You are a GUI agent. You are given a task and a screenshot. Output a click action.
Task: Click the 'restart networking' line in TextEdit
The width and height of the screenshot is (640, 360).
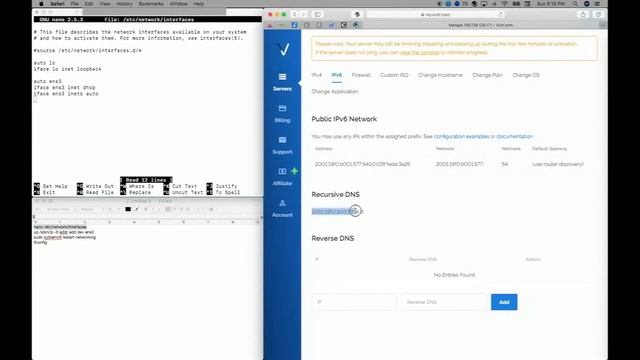coord(65,237)
